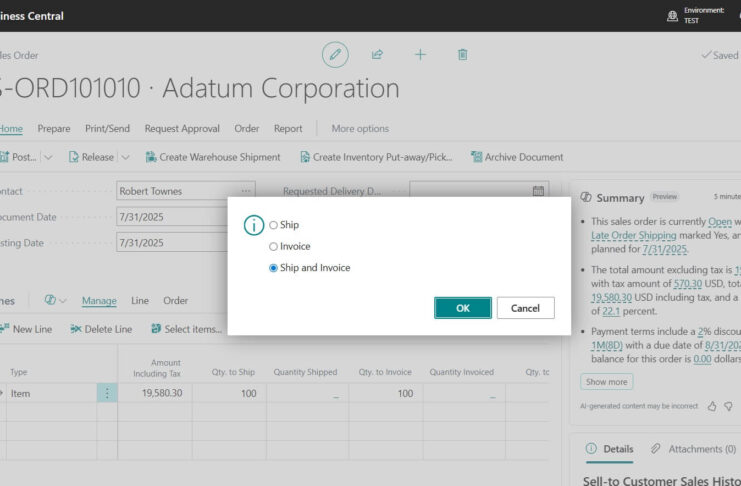Give thumbs up to AI summary

pos(712,406)
